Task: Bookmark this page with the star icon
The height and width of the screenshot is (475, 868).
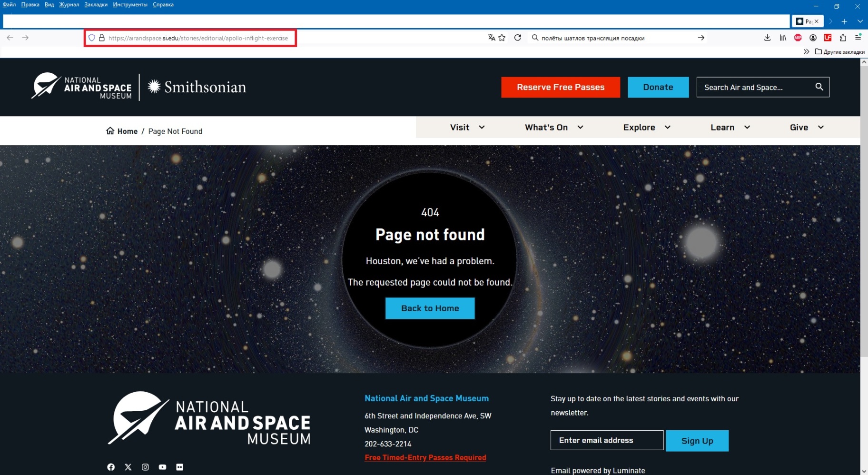Action: pyautogui.click(x=502, y=38)
